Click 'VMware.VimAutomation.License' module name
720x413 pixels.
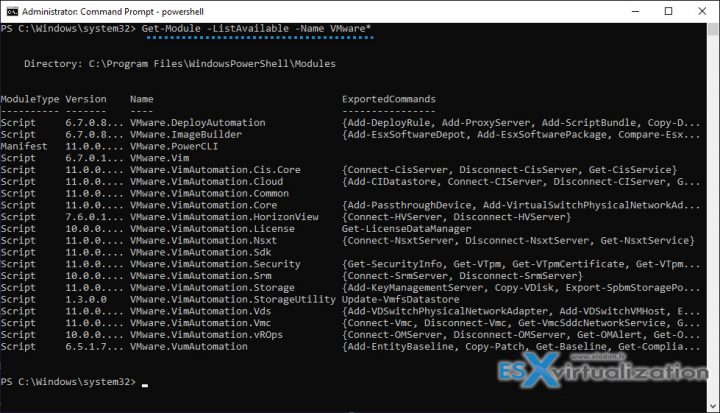(212, 229)
